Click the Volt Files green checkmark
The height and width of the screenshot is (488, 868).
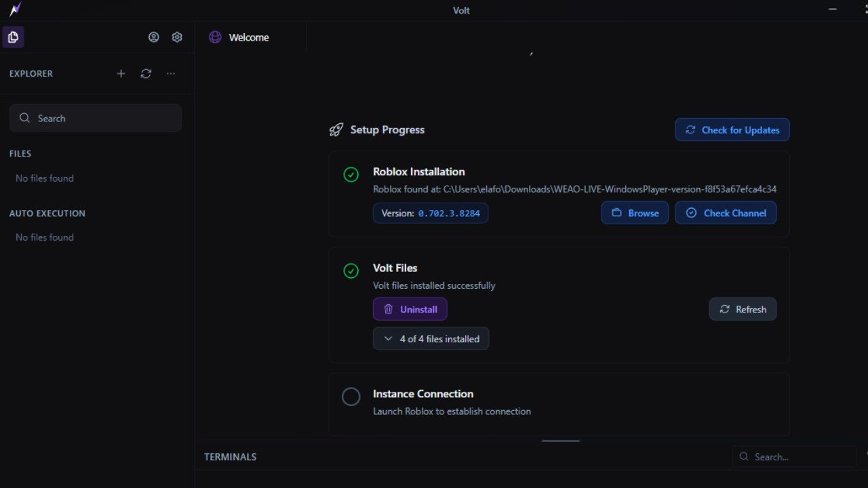[x=351, y=271]
